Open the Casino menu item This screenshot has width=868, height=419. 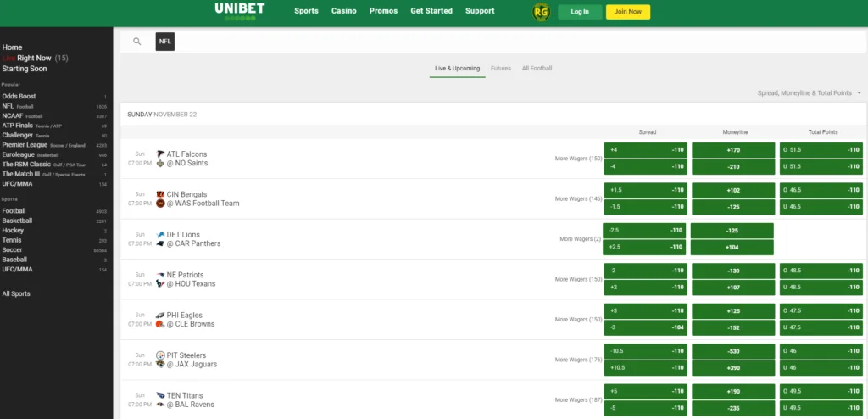coord(344,11)
